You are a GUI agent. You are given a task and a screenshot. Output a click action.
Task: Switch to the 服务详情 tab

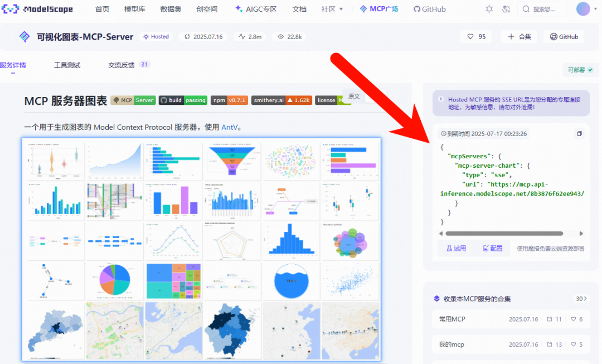click(x=13, y=65)
